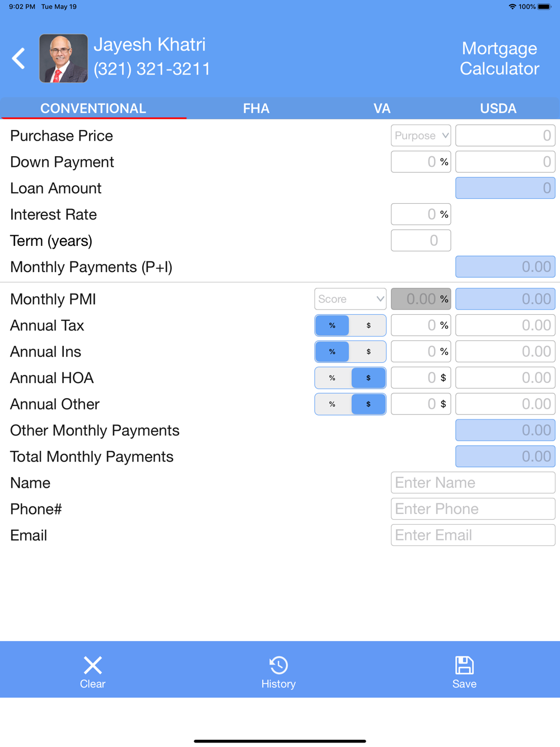Tap Jayesh Khatri's profile photo
The height and width of the screenshot is (747, 560).
[x=63, y=58]
